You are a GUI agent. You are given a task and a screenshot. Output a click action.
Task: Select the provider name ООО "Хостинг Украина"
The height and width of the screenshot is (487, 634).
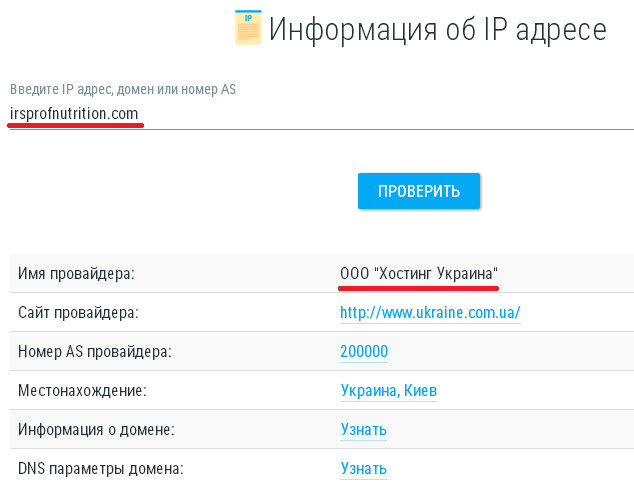tap(418, 274)
